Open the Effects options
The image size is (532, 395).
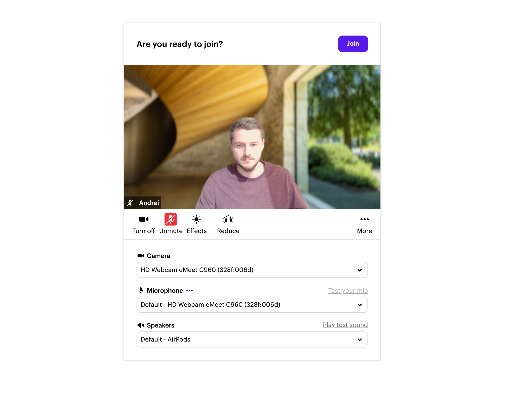(197, 224)
